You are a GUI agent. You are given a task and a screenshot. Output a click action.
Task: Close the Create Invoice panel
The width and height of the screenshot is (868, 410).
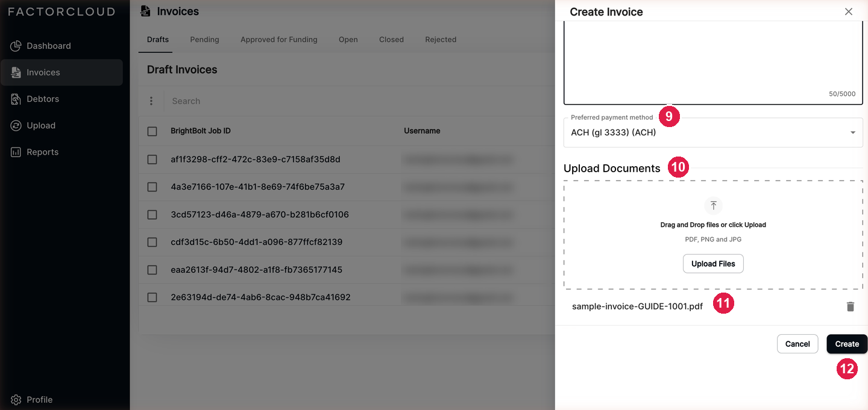click(x=849, y=11)
